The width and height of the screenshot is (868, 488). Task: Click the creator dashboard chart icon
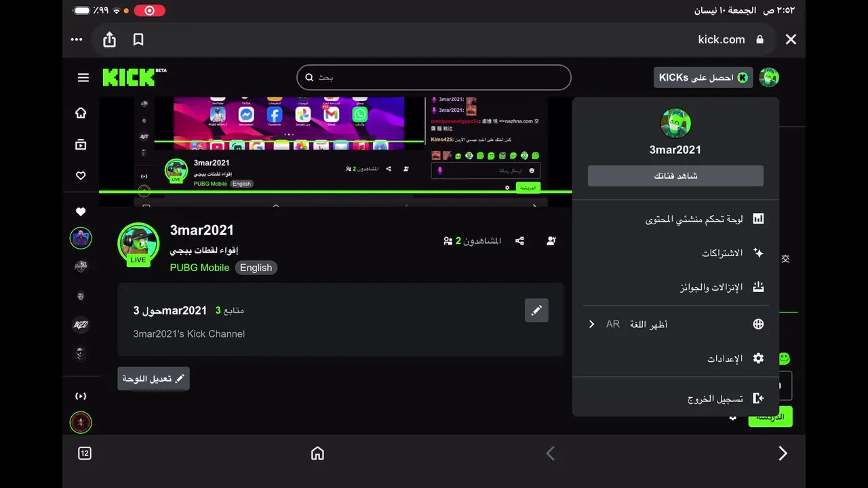tap(758, 219)
